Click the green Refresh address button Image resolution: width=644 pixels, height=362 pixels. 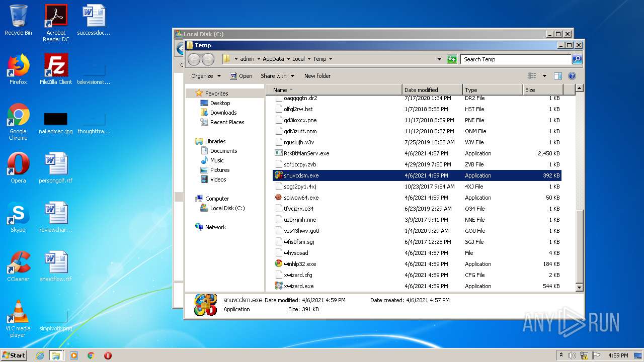coord(452,59)
